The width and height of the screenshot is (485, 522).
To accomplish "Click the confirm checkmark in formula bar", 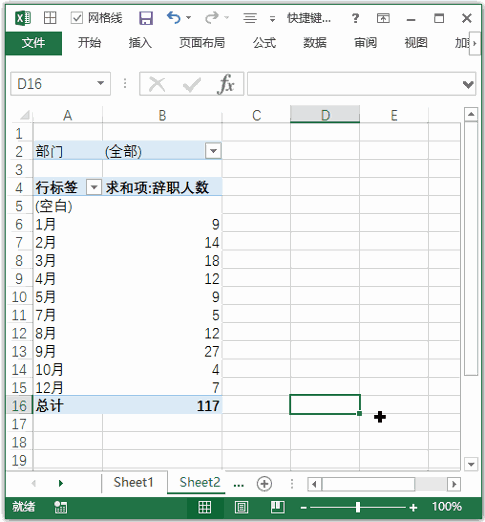I will click(x=192, y=85).
